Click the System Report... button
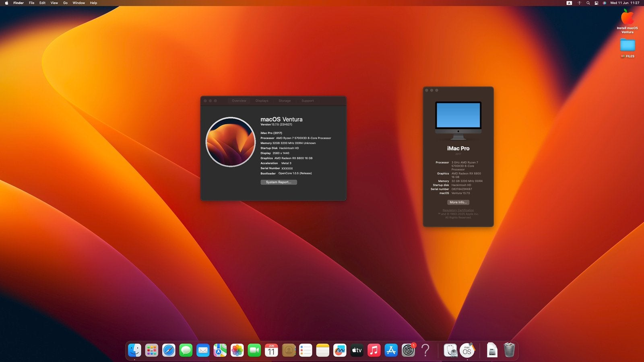644x362 pixels. (x=279, y=182)
